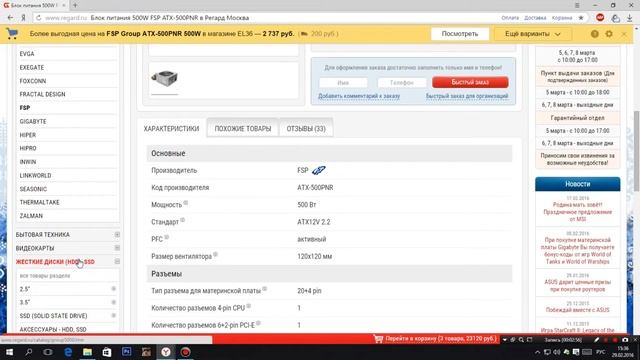Open the red recorder app on taskbar
Screen dimensions: 640x360
186,352
